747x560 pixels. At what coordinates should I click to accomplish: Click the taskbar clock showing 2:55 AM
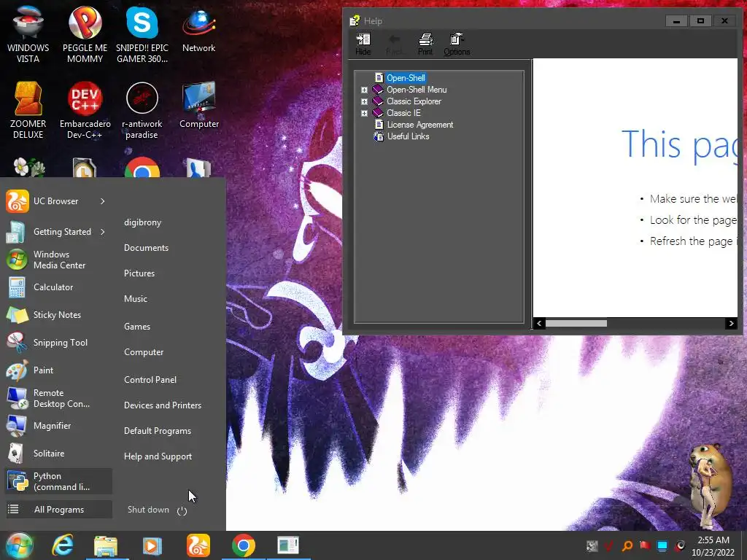pyautogui.click(x=713, y=546)
